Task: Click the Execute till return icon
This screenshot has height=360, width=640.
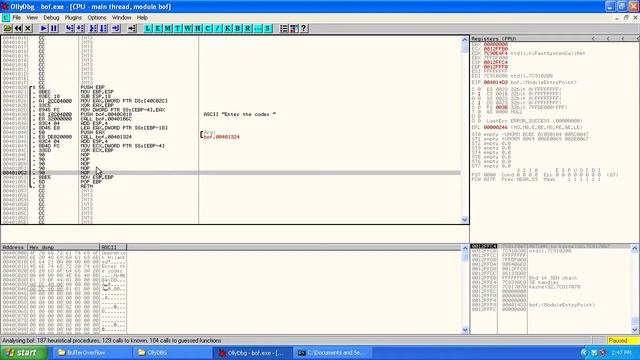Action: [x=116, y=28]
